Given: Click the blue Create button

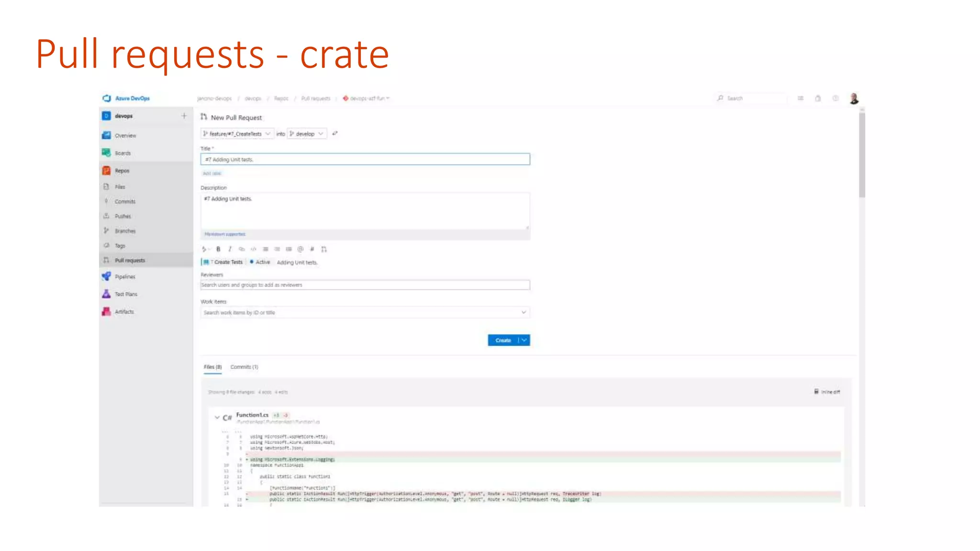Looking at the screenshot, I should pyautogui.click(x=503, y=340).
